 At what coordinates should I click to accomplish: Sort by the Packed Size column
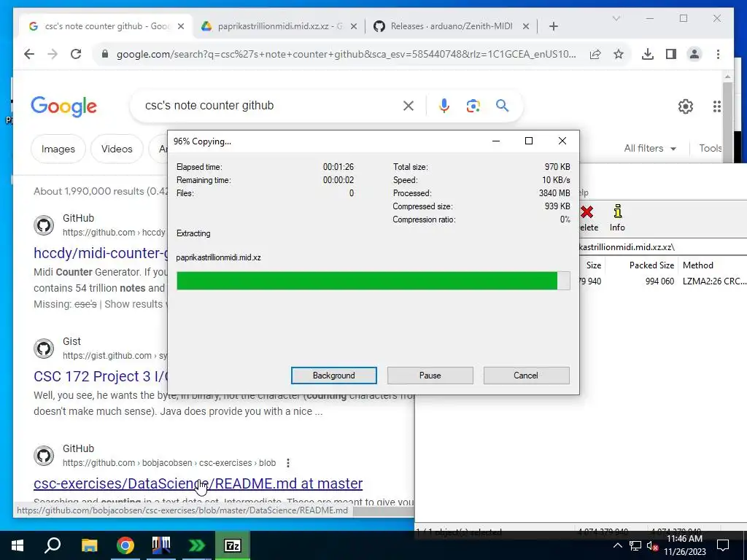click(651, 265)
